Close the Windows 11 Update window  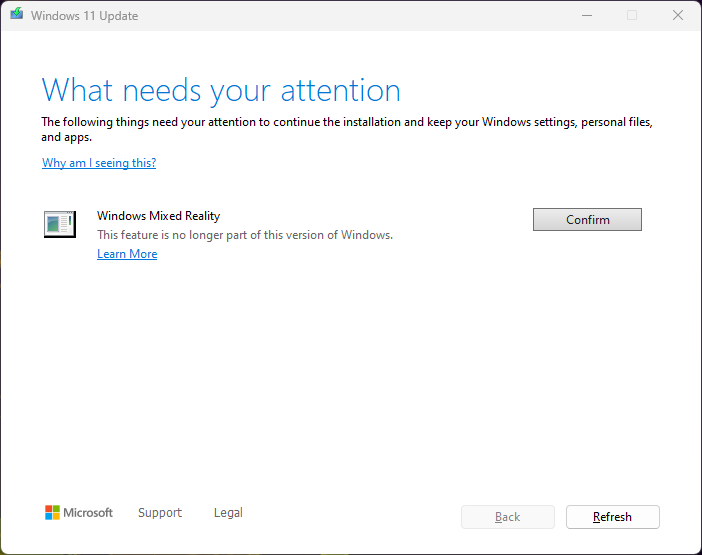(x=678, y=16)
